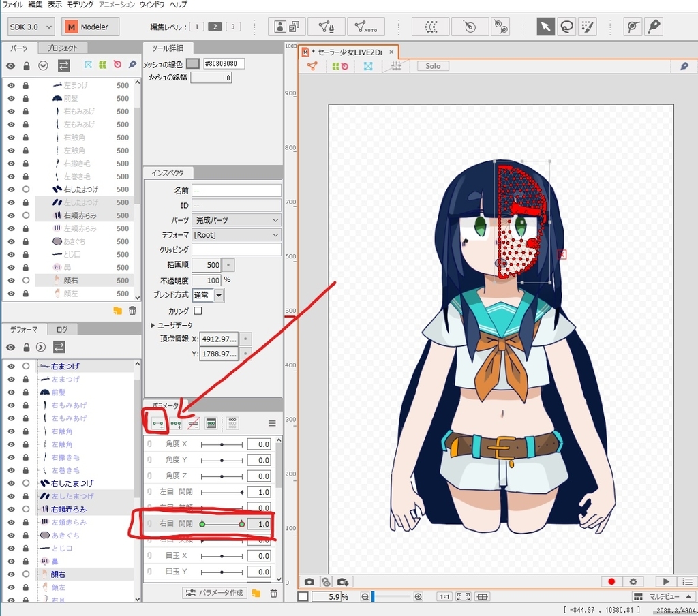Open the ブレンド方式 dropdown arrow
Viewport: 698px width, 616px height.
219,295
